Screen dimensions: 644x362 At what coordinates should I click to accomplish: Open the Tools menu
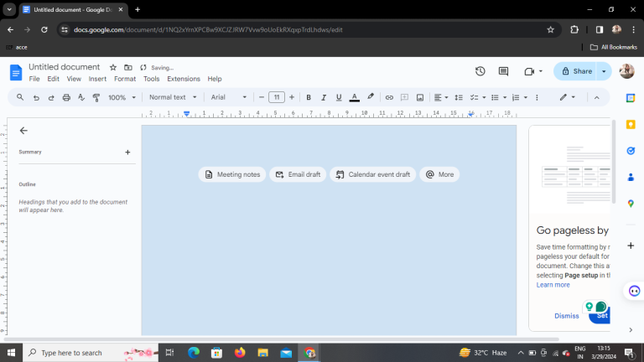pyautogui.click(x=151, y=79)
